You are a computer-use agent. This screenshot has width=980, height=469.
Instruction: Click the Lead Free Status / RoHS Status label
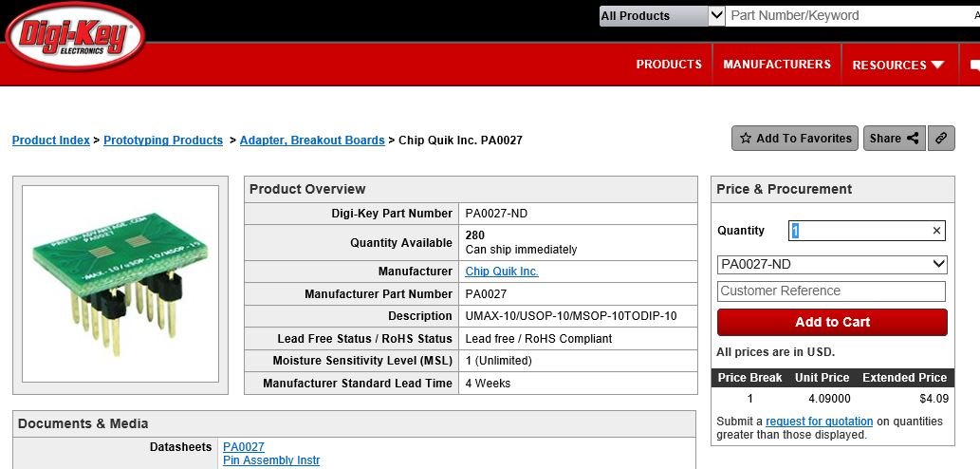pos(365,339)
